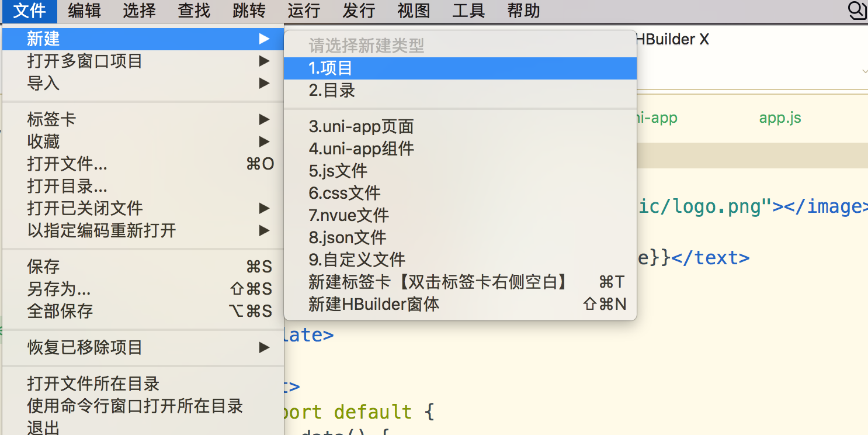Click the search magnifier icon in menu bar
This screenshot has height=435, width=868.
[x=856, y=11]
